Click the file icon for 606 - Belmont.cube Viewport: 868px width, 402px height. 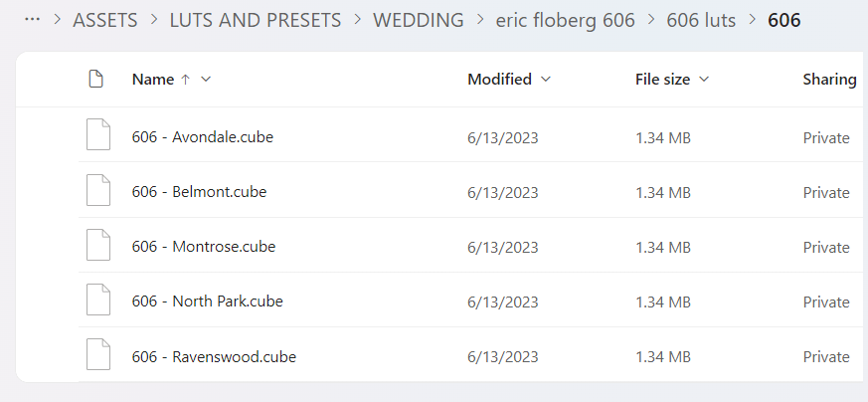98,190
